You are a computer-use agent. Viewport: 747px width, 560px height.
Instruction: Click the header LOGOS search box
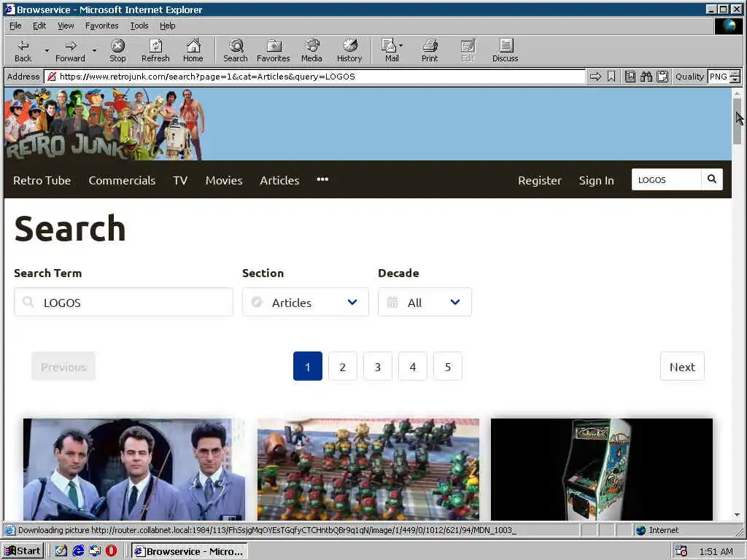click(x=666, y=179)
